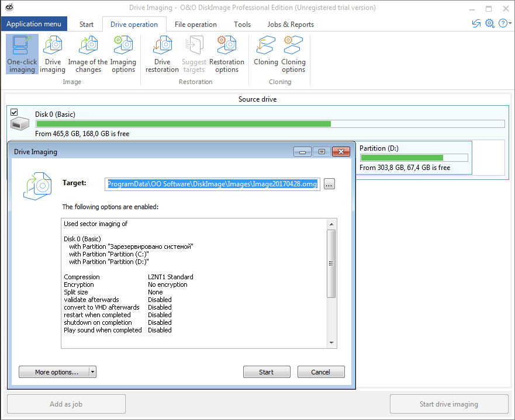This screenshot has height=420, width=515.
Task: Expand the More options dropdown arrow
Action: click(x=92, y=372)
